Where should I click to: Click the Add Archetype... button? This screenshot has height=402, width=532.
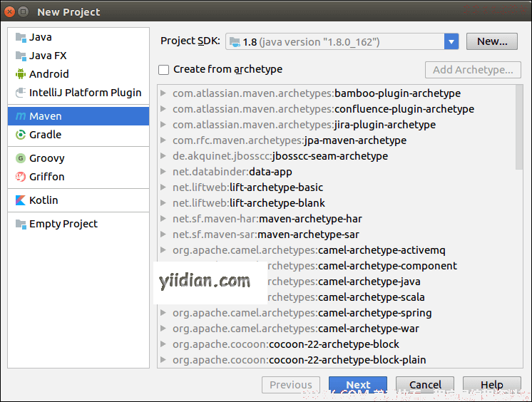[473, 70]
